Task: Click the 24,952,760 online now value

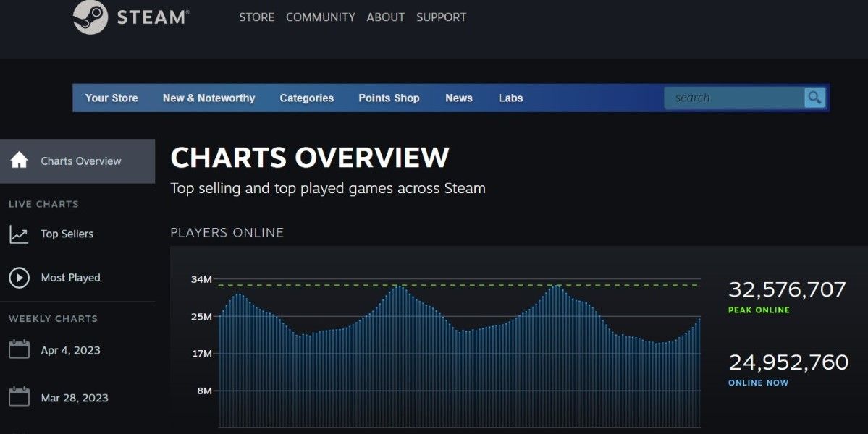Action: pos(788,362)
